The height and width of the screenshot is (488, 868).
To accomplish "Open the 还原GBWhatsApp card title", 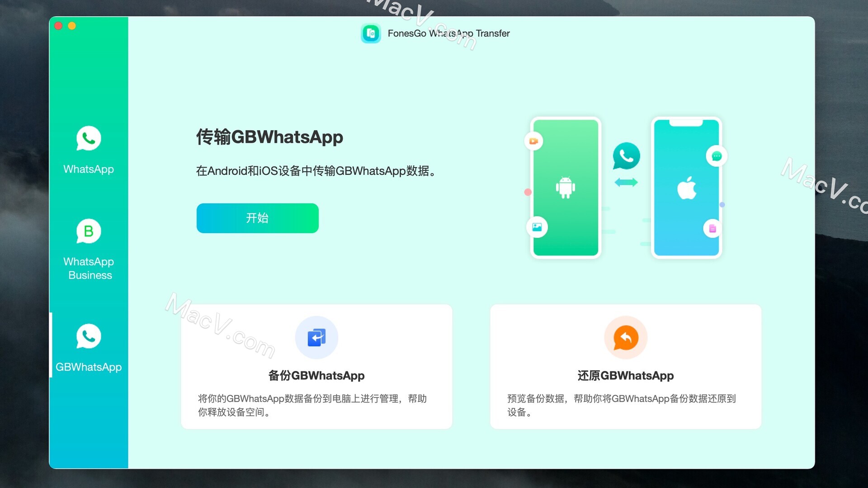I will (x=626, y=375).
